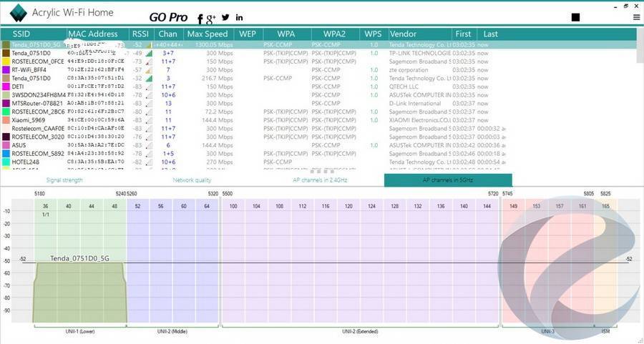
Task: Open the LinkedIn icon
Action: pyautogui.click(x=239, y=17)
